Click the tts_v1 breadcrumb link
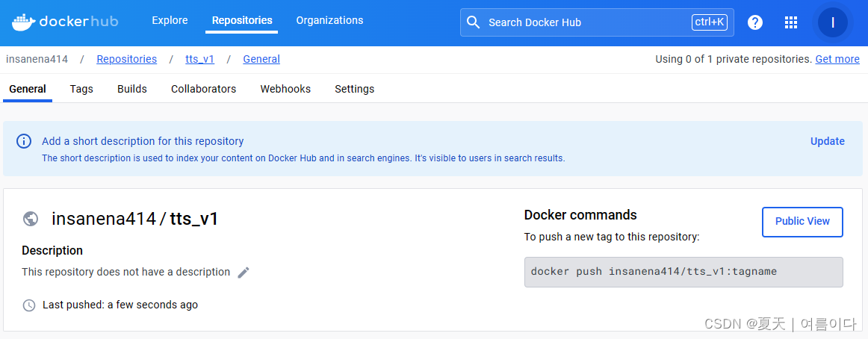Image resolution: width=868 pixels, height=339 pixels. (x=199, y=59)
